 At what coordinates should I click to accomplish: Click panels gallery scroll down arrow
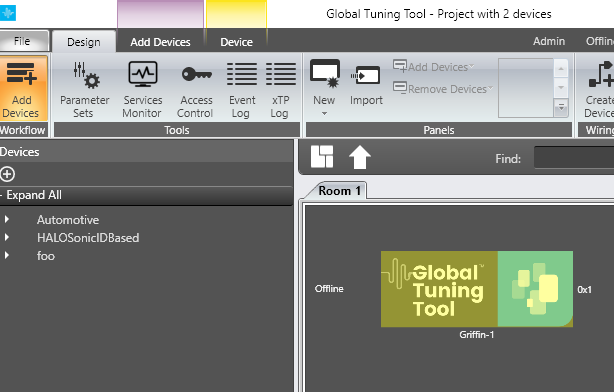pos(561,87)
